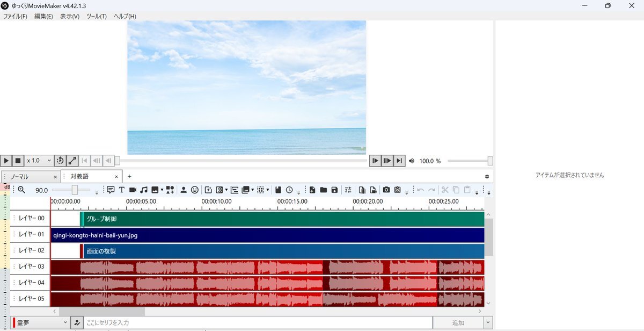Toggle the loop playback button
The width and height of the screenshot is (644, 331).
60,161
